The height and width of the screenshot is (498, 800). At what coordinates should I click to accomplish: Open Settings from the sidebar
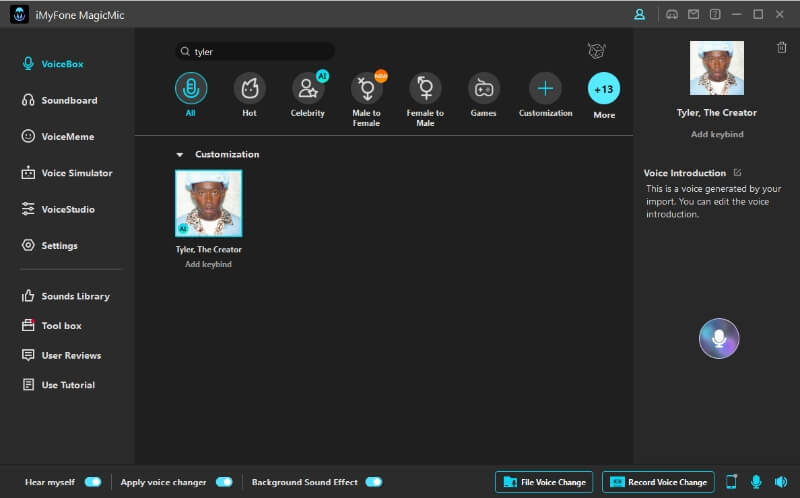coord(49,245)
